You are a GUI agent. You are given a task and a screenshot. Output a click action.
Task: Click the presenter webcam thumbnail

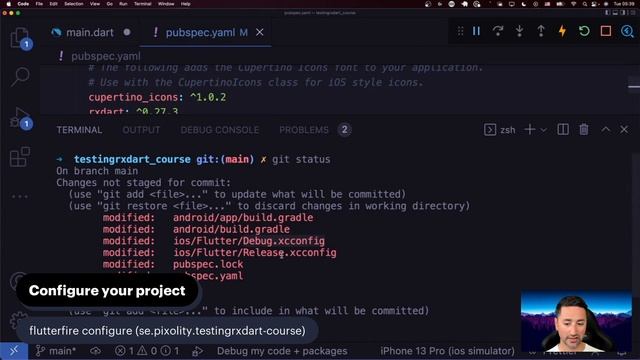coord(576,321)
